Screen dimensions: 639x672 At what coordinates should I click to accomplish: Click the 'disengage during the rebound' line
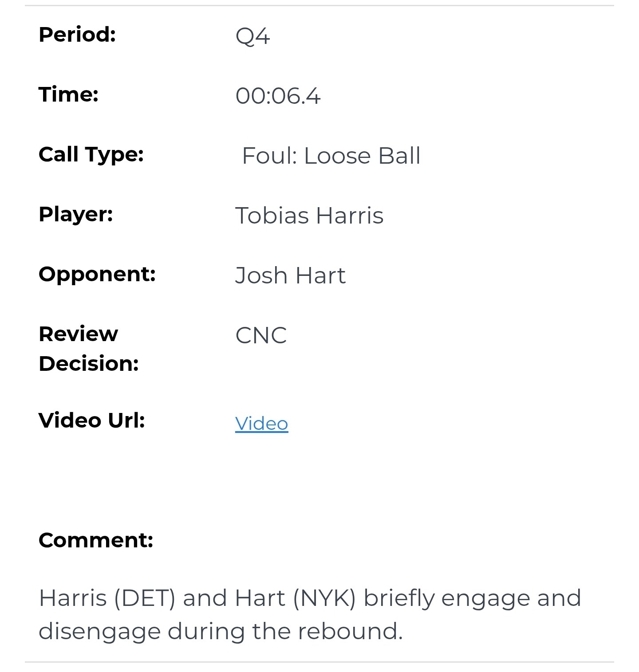click(221, 631)
